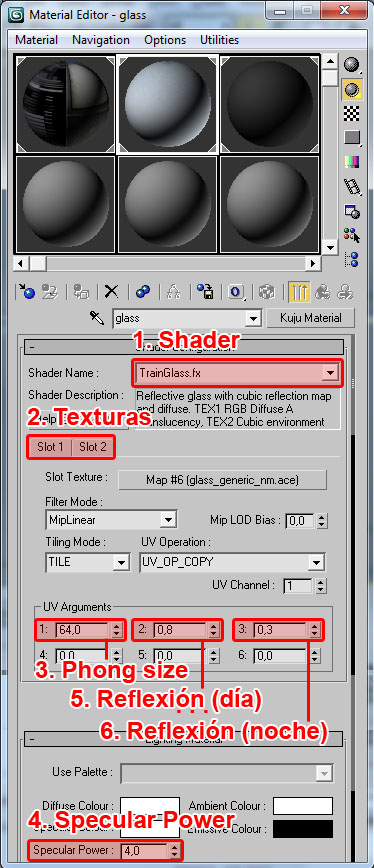374x868 pixels.
Task: Toggle Show End Result icon
Action: tap(299, 291)
